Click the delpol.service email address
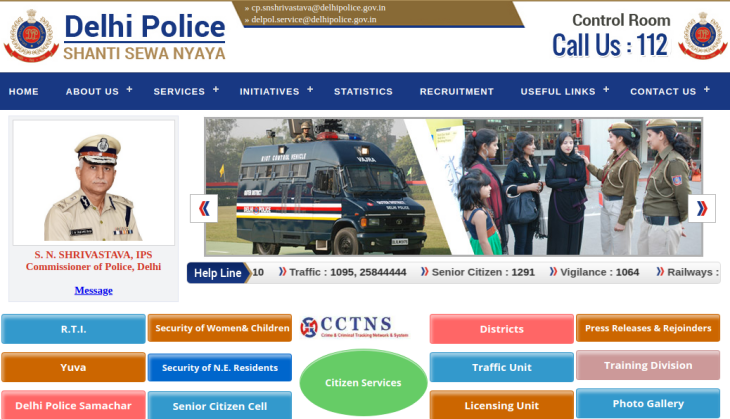The image size is (730, 419). coord(314,20)
